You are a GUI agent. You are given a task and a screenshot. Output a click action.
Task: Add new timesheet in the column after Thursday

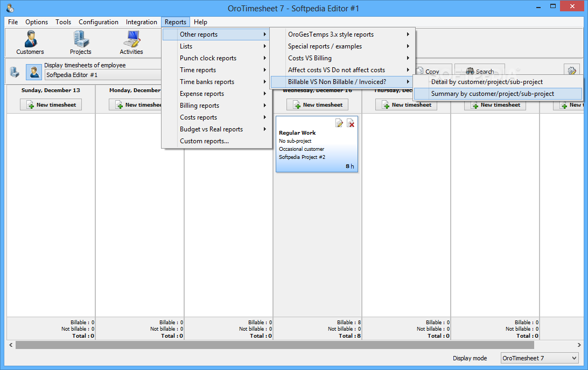point(495,104)
